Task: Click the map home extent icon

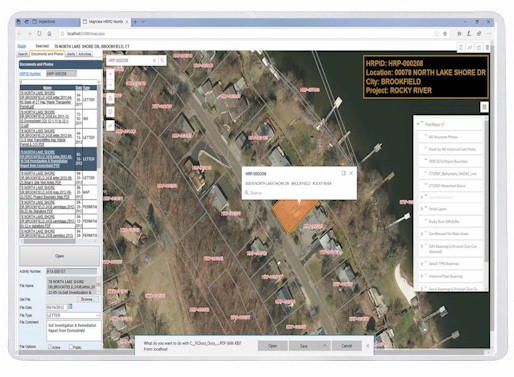Action: click(x=110, y=99)
